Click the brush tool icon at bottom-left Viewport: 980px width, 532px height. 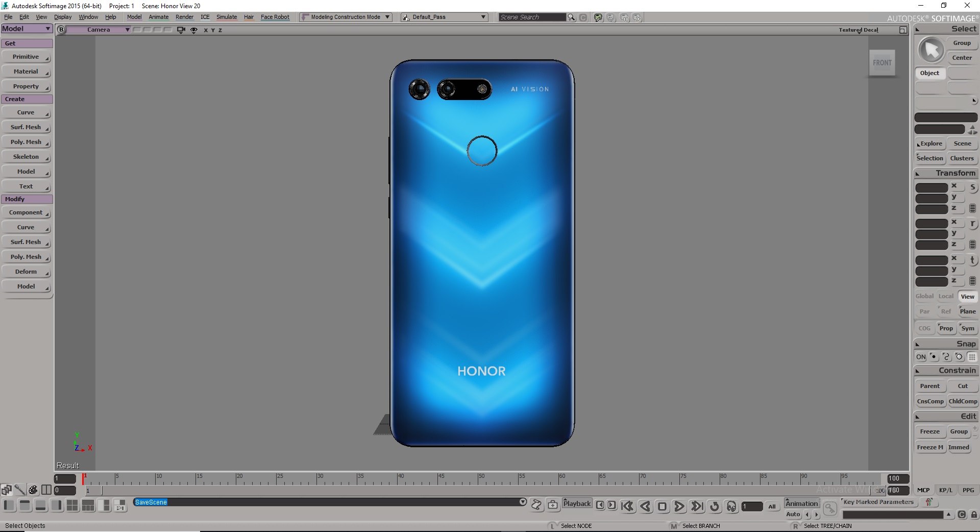[x=20, y=490]
